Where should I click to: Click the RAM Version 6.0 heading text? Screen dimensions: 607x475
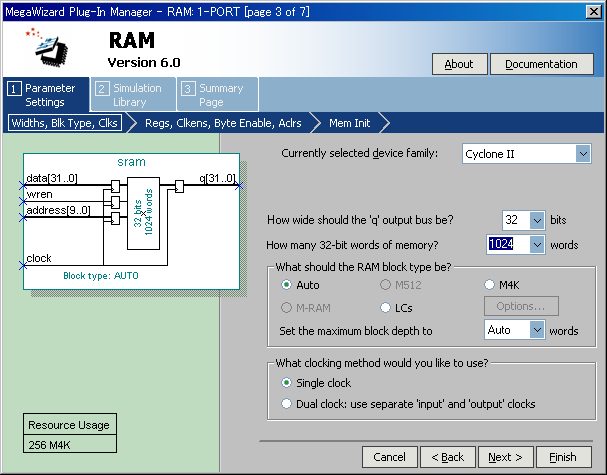(144, 50)
